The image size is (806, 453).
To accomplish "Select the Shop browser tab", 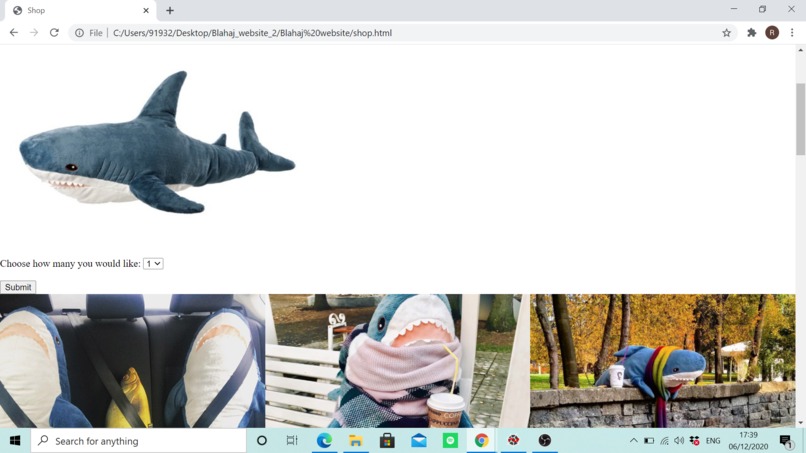I will coord(80,10).
